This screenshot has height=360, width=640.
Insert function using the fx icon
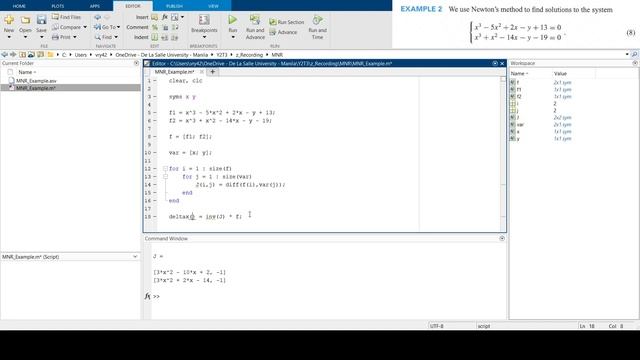(164, 17)
